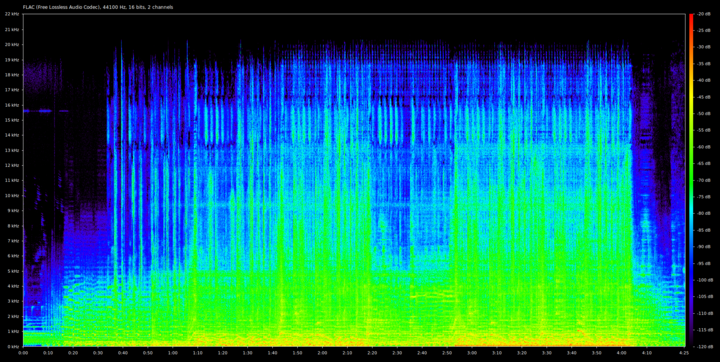Screen dimensions: 720x362
Task: Click the 9 kHz frequency axis label
Action: [x=12, y=211]
